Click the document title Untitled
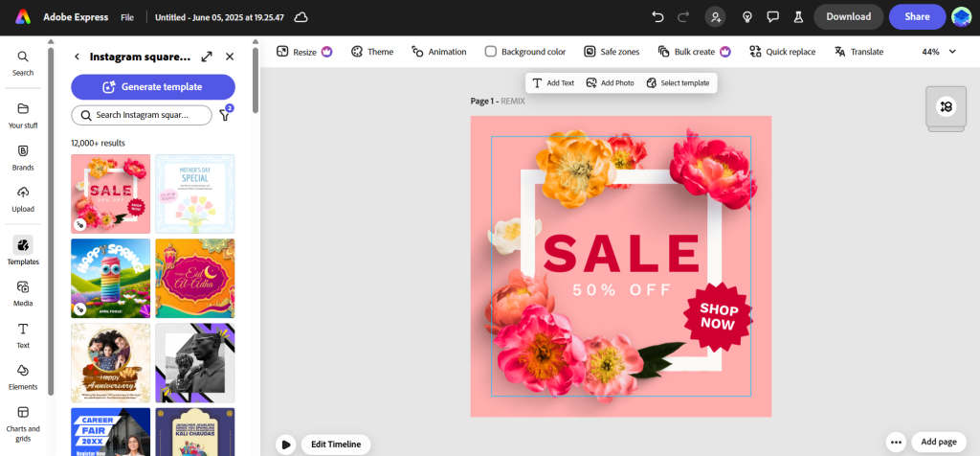The width and height of the screenshot is (980, 456). coord(219,17)
